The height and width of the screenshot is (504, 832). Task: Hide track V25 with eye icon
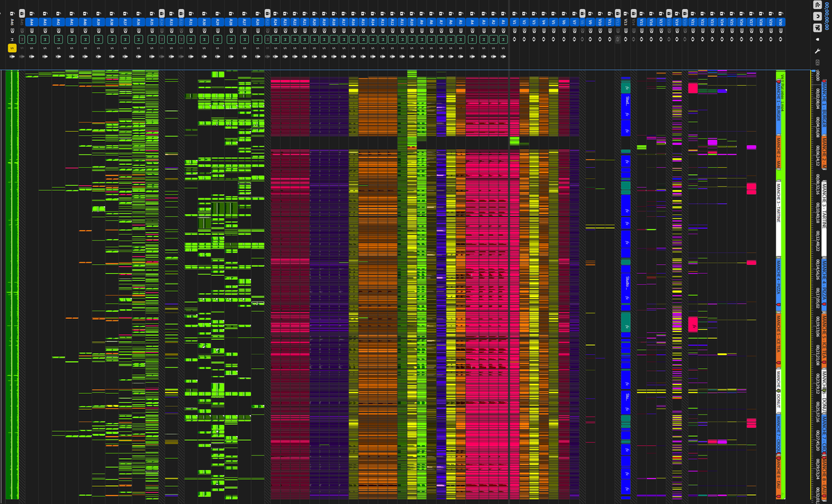(731, 40)
